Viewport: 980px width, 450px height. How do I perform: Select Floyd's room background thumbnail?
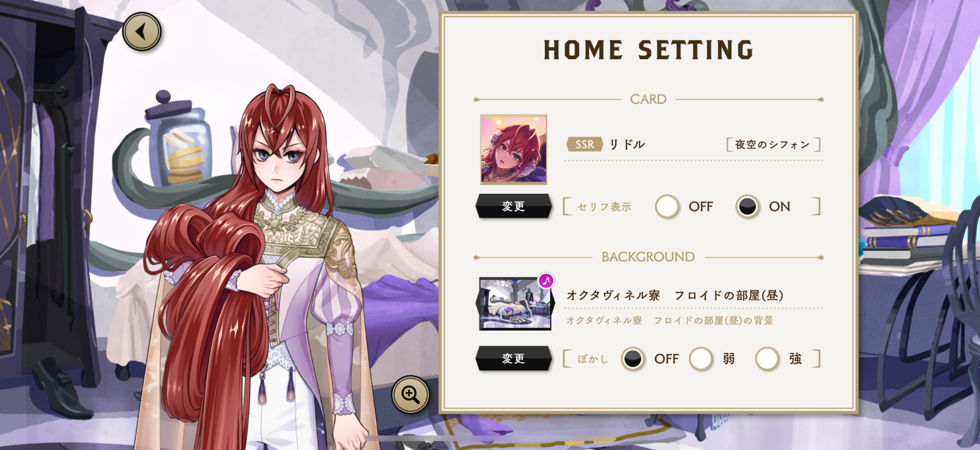(x=515, y=304)
